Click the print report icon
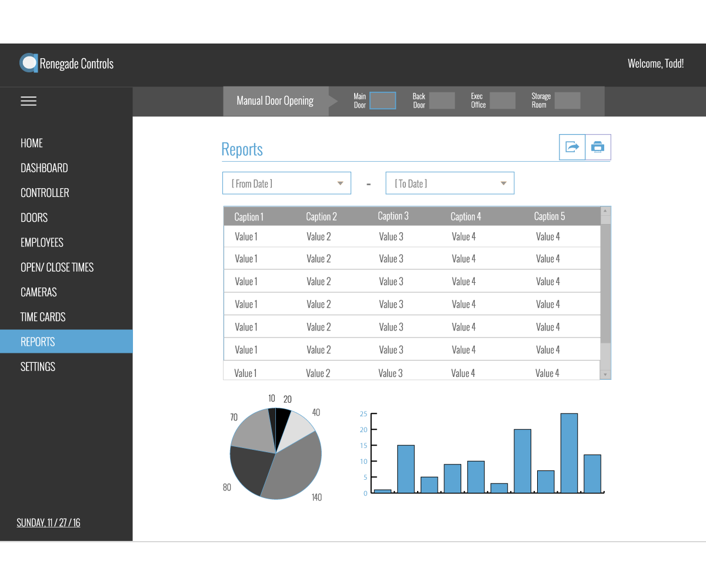 point(598,147)
